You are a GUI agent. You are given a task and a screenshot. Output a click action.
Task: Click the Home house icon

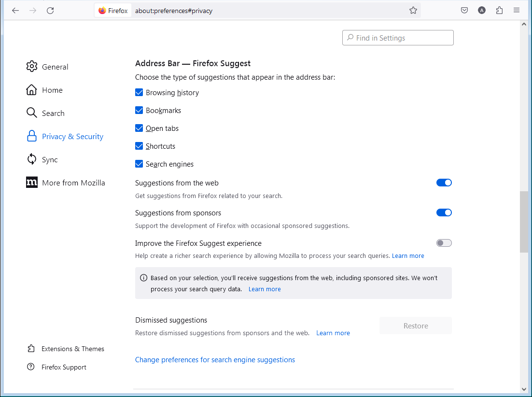[31, 90]
